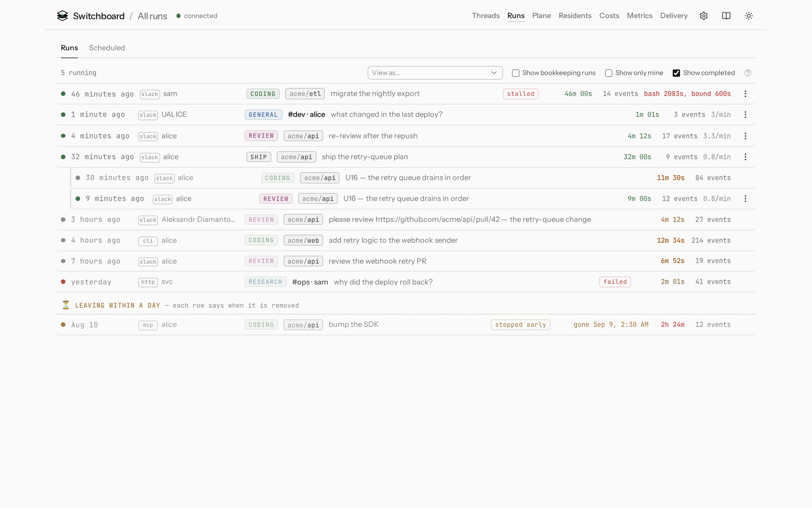Enable Show bookkeeping runs
Screen dimensions: 812x508
(516, 73)
